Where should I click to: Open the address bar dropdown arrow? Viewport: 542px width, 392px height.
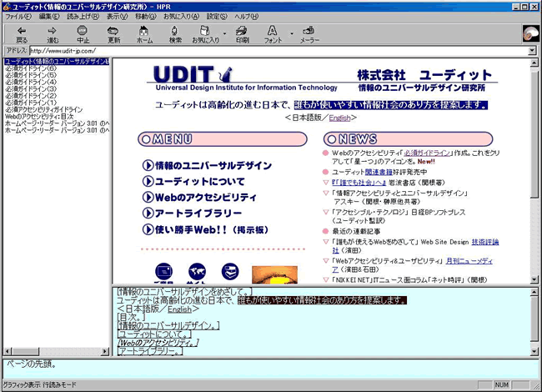pos(532,51)
